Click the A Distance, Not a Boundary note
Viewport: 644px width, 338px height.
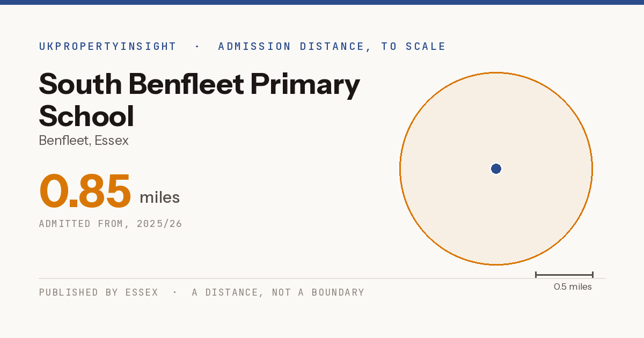[x=278, y=292]
